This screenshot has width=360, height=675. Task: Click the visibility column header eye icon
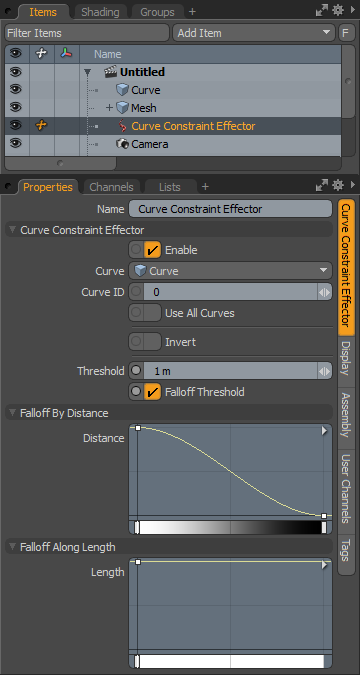[16, 53]
